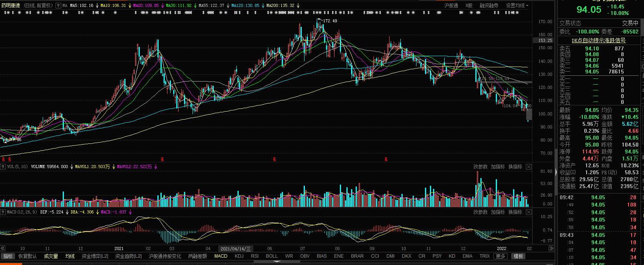Click the help question mark beside MA
The width and height of the screenshot is (644, 265).
click(58, 6)
